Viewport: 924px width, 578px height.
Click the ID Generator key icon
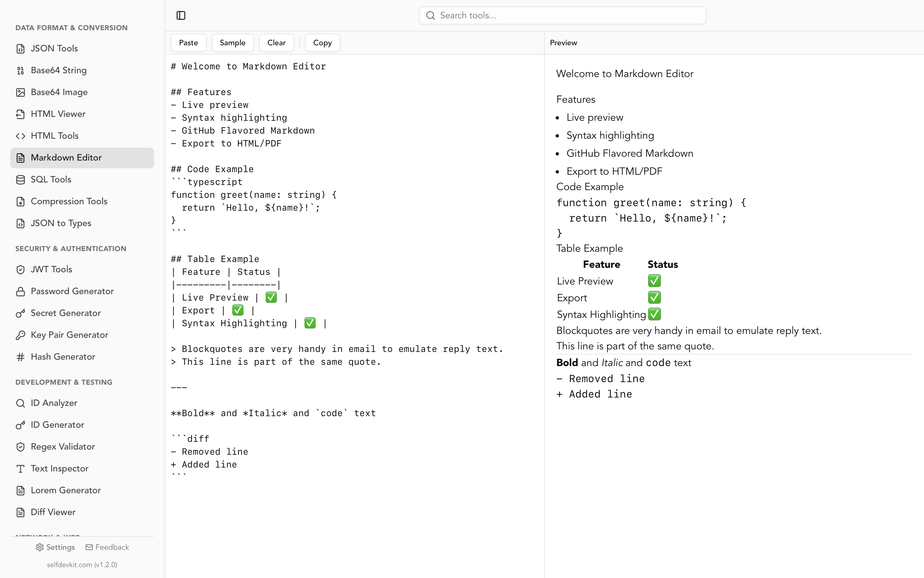21,425
